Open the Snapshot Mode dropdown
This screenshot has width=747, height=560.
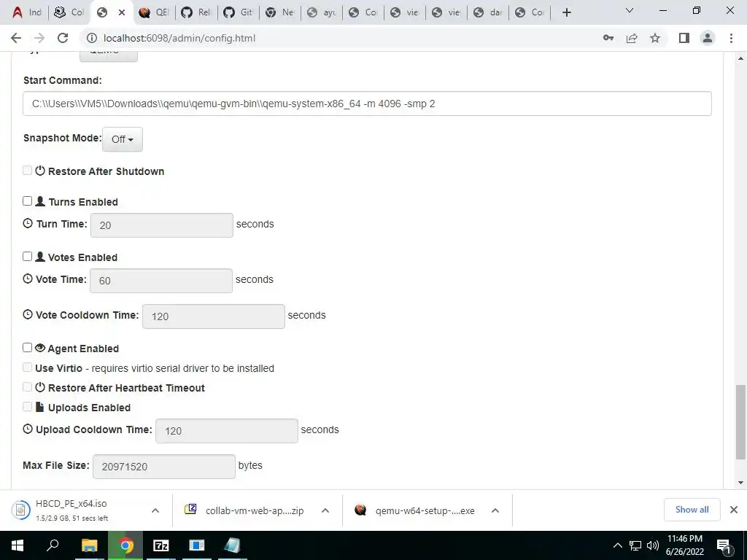coord(123,139)
